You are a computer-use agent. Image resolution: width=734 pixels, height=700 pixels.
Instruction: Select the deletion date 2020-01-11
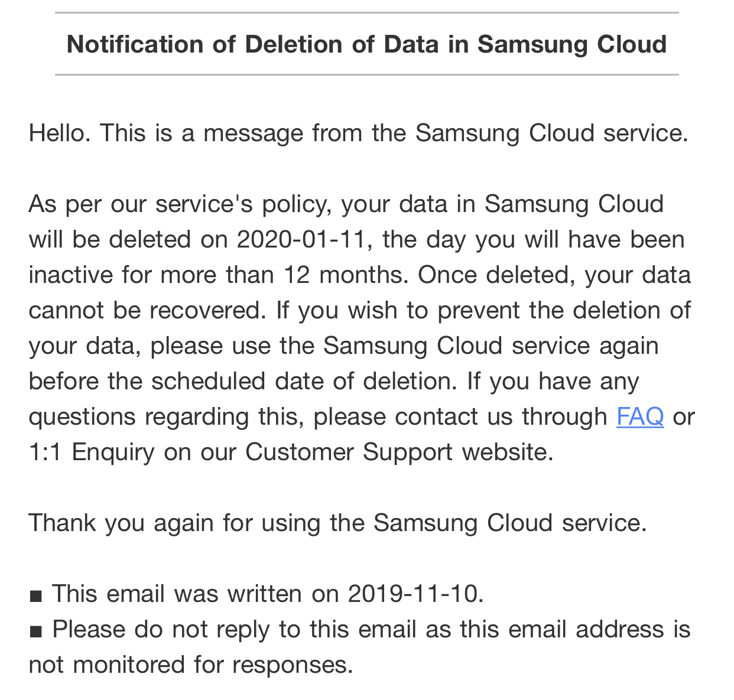coord(301,239)
